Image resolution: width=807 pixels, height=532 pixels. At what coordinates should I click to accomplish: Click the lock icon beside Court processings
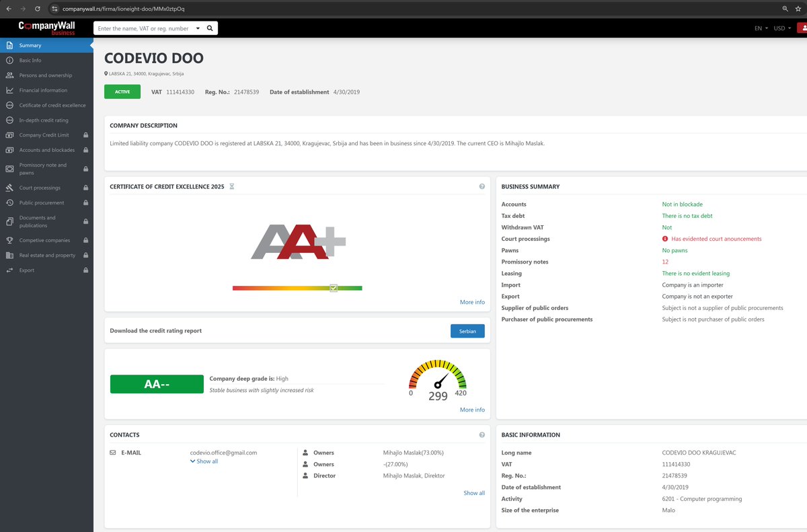coord(85,188)
